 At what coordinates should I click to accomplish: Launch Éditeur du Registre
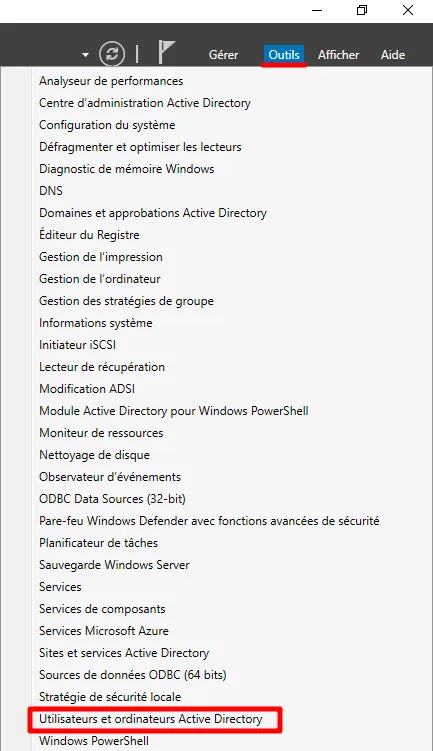(89, 235)
